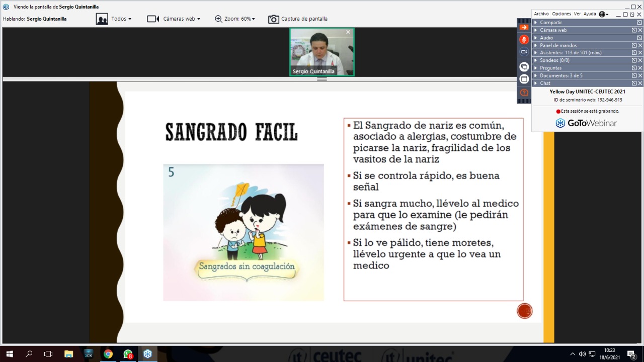This screenshot has height=362, width=644.
Task: Open Task View on the taskbar
Action: (x=48, y=354)
